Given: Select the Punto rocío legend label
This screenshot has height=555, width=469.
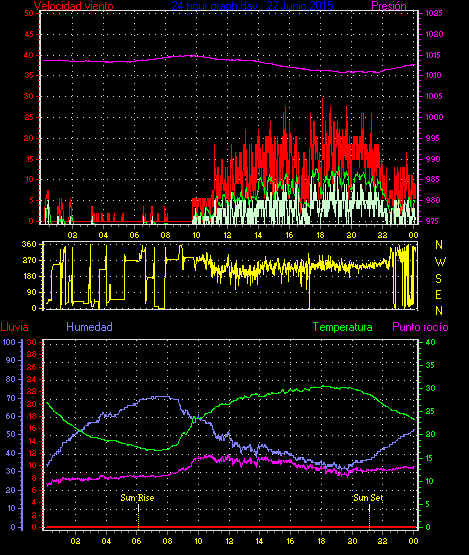Looking at the screenshot, I should point(420,327).
